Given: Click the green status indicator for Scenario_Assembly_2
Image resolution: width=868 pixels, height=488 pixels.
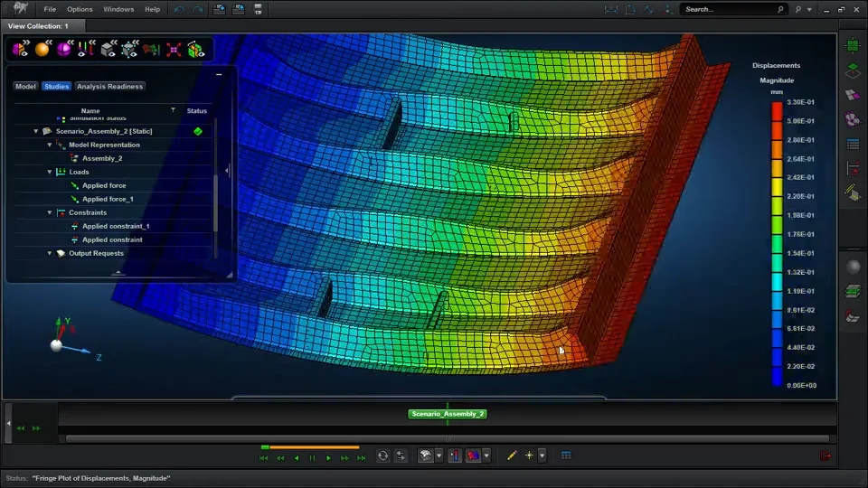Looking at the screenshot, I should pos(197,132).
